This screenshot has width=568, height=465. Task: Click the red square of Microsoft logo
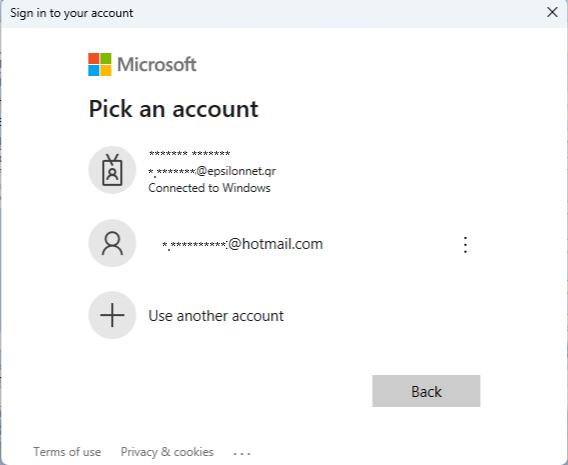[93, 58]
